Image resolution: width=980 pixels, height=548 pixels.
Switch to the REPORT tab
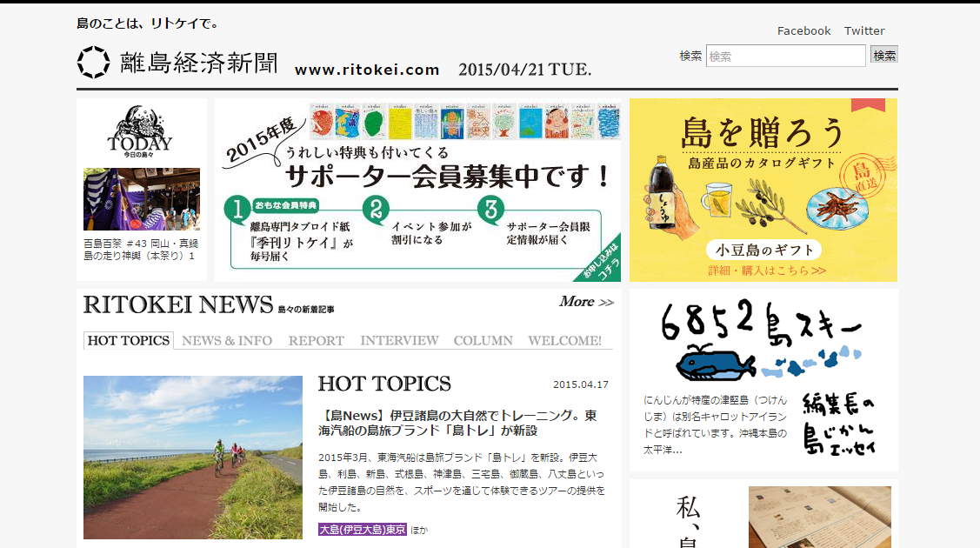click(317, 341)
